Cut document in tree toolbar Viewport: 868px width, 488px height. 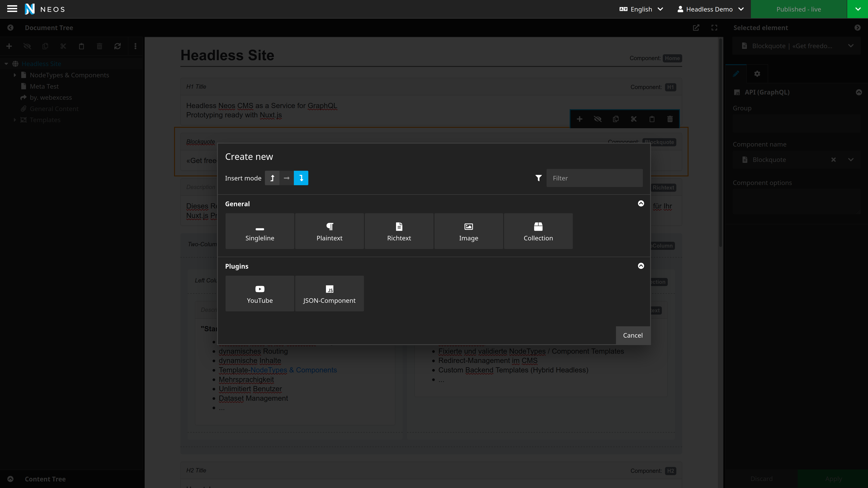(63, 46)
